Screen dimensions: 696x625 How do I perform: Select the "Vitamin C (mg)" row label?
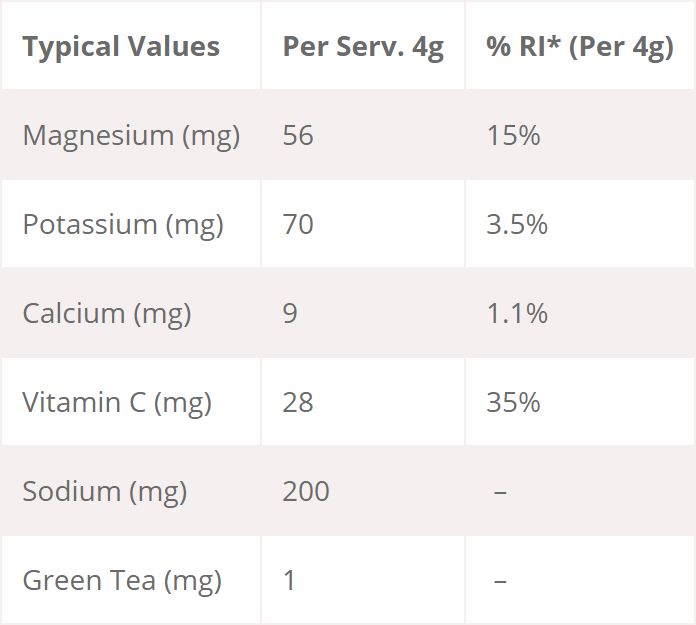point(117,403)
